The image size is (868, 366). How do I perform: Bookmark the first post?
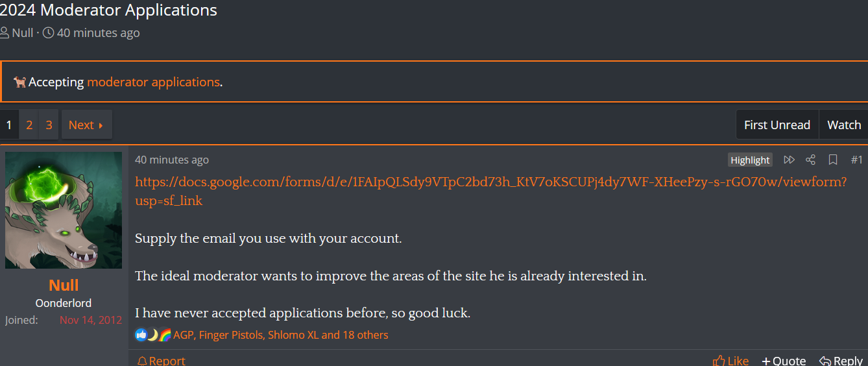[x=833, y=160]
